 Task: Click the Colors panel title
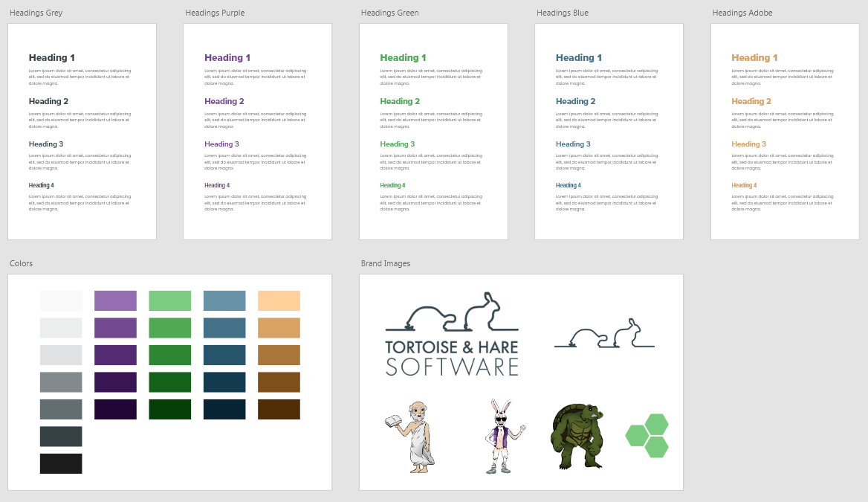pos(21,263)
